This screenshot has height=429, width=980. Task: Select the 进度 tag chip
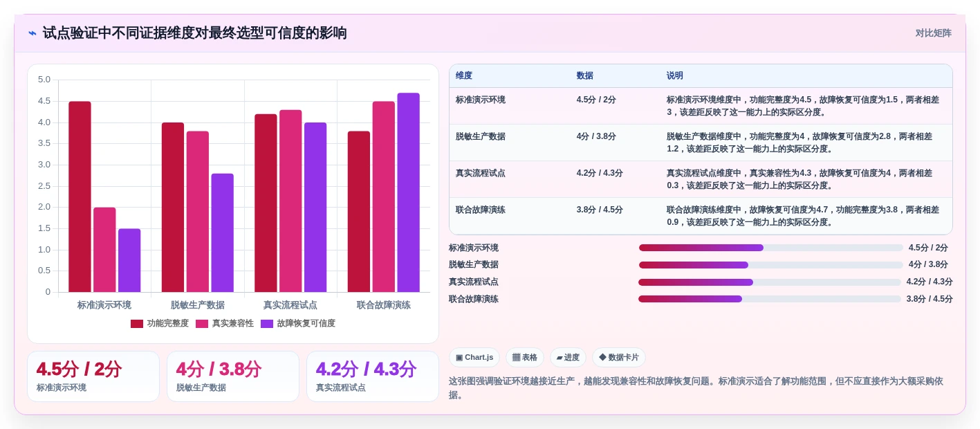[x=568, y=358]
